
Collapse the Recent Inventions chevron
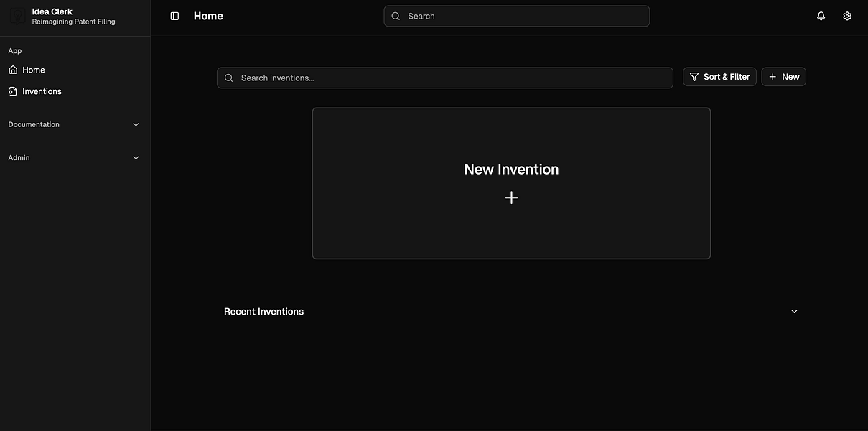[794, 311]
